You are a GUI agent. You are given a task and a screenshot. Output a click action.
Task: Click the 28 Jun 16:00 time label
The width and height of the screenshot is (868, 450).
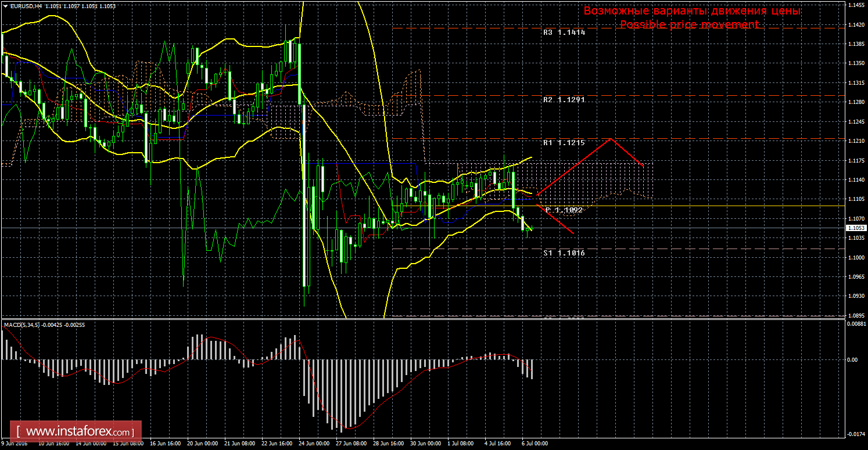click(x=388, y=443)
